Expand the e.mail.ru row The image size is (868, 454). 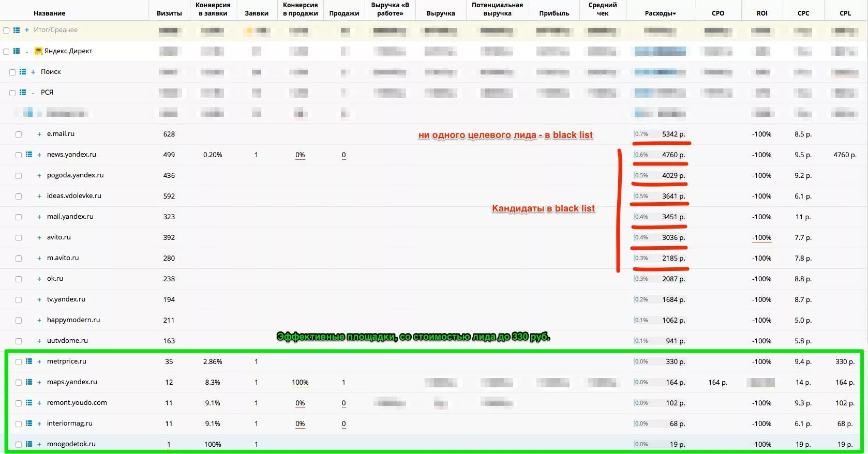point(39,134)
